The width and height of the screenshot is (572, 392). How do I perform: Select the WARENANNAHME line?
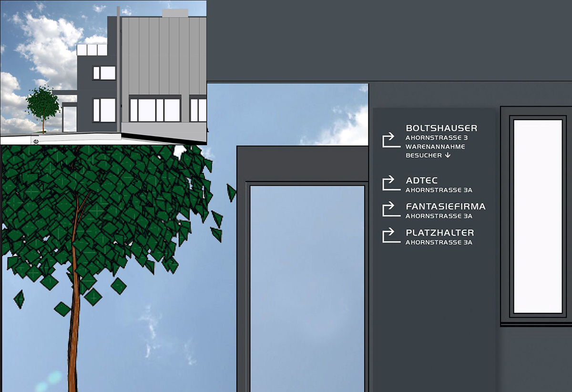pos(435,147)
